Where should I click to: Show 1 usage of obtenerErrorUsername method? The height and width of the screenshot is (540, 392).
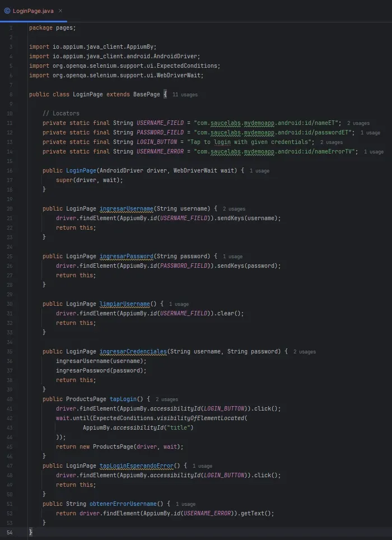coord(185,504)
